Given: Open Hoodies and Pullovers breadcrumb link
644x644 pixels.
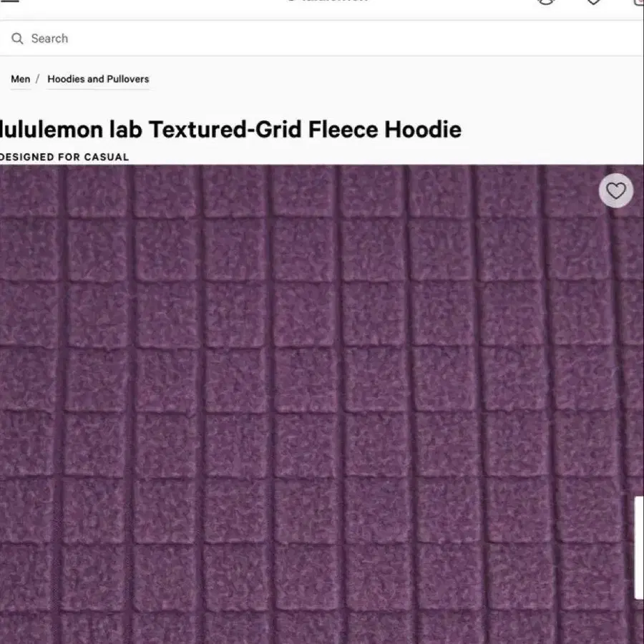Looking at the screenshot, I should (x=98, y=79).
